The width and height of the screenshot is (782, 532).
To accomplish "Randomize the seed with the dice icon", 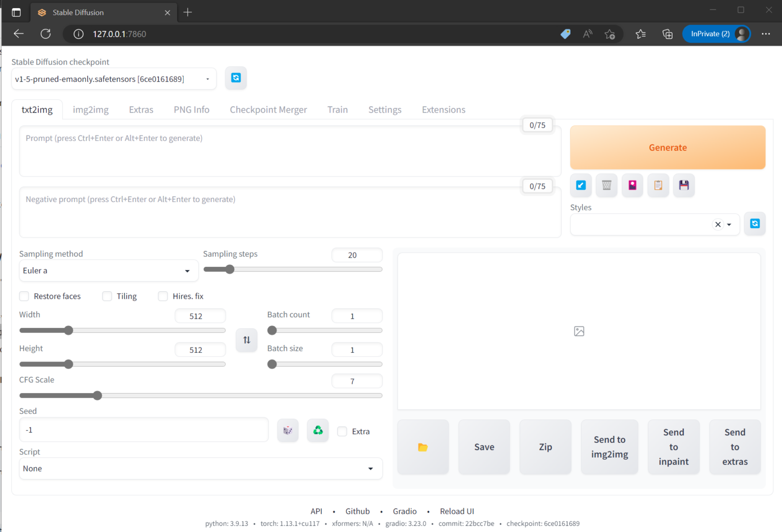I will pos(288,431).
